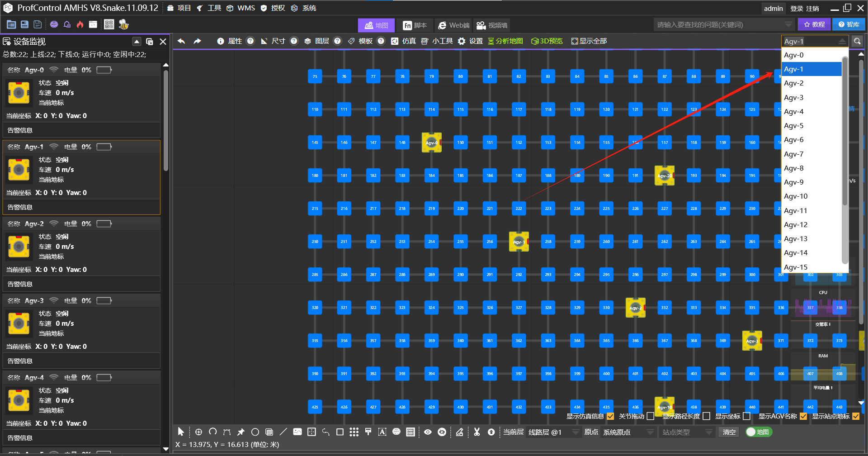
Task: Click the help question mark beside 属性
Action: (x=250, y=41)
